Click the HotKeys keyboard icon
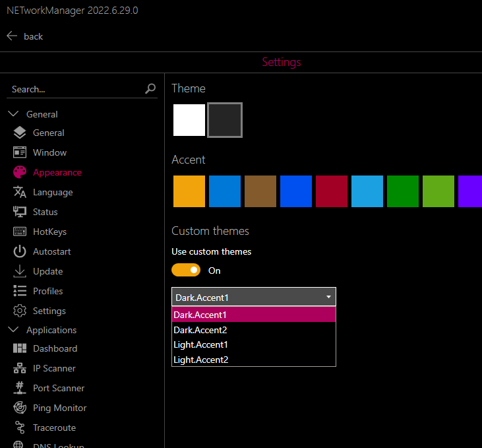The image size is (482, 448). (20, 232)
